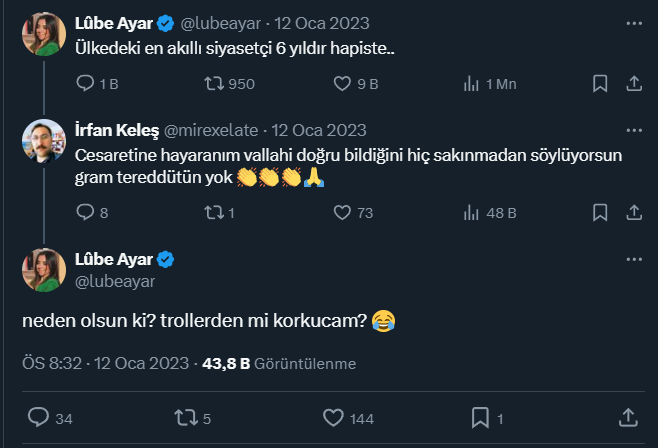Retweet İrfan Keleş's reply

tap(213, 212)
